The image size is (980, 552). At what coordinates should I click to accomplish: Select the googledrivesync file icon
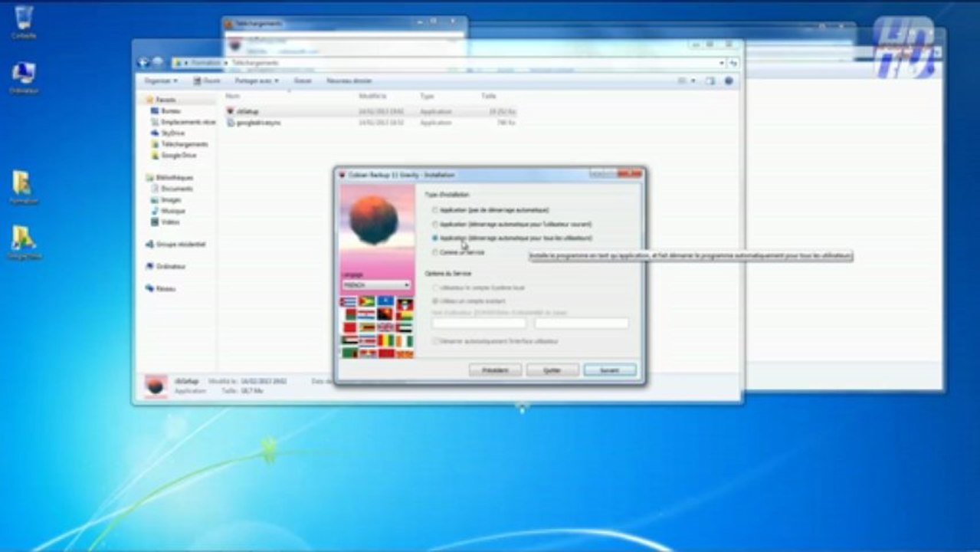pos(232,123)
